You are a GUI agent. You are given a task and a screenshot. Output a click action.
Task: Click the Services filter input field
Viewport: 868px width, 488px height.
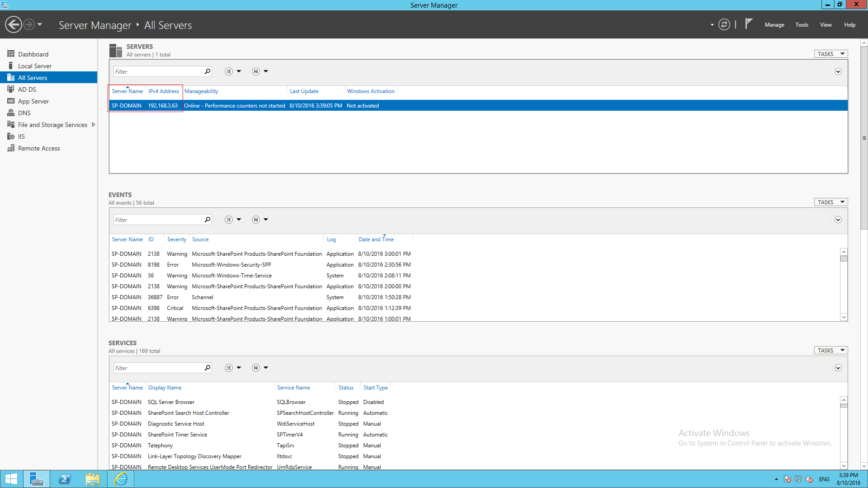(158, 368)
